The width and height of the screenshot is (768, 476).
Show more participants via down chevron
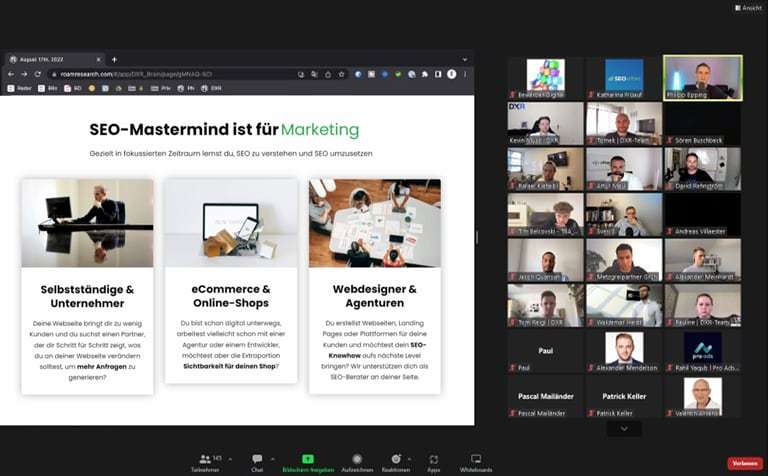coord(624,428)
